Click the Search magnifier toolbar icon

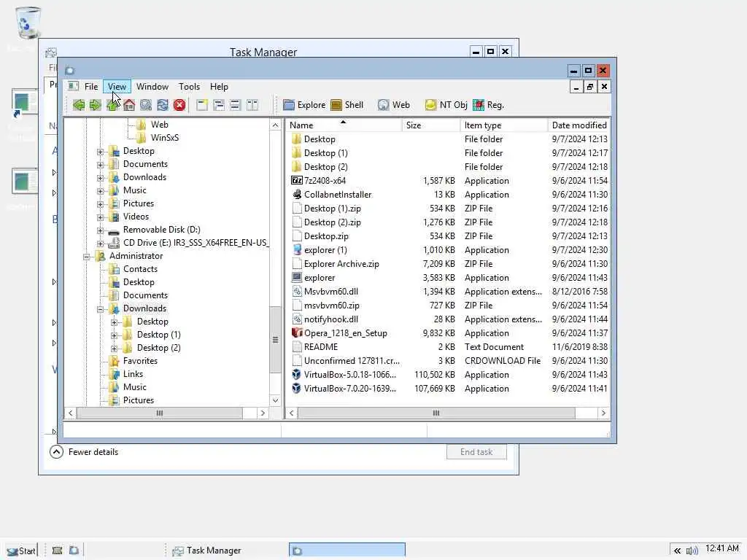click(x=146, y=105)
